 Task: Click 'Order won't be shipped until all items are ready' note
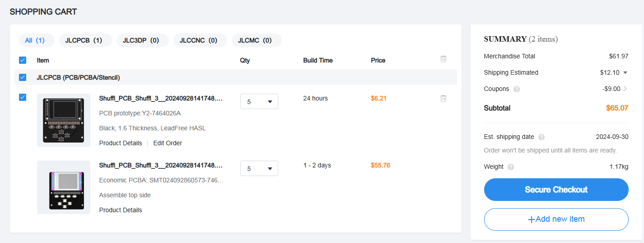pos(551,150)
